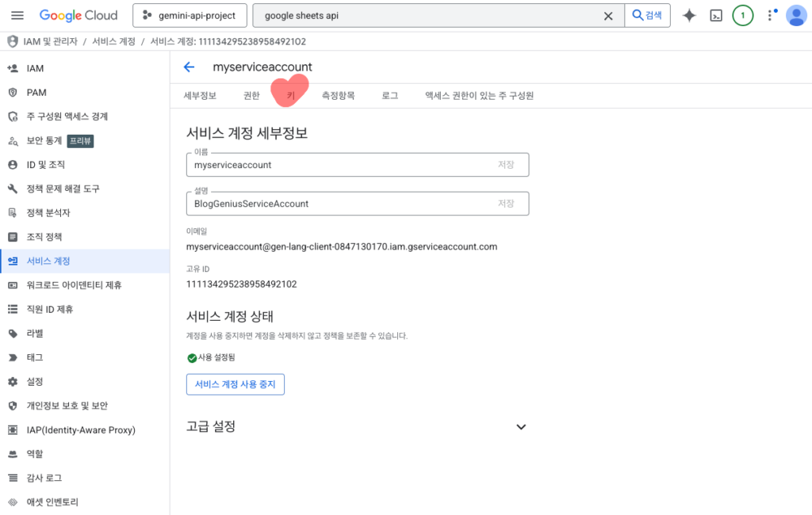The image size is (812, 515).
Task: Click the 서비스 계정 사용 중지 button
Action: point(235,384)
